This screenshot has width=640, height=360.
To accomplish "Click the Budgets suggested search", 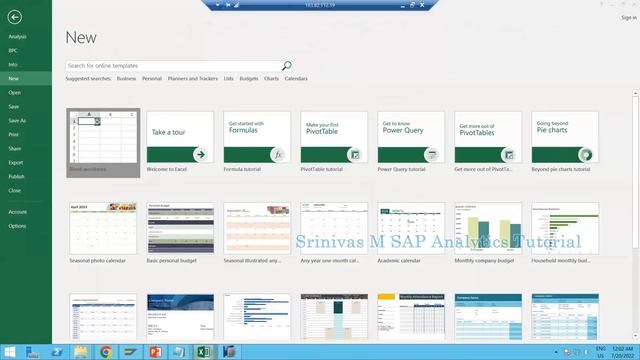I will (x=249, y=78).
